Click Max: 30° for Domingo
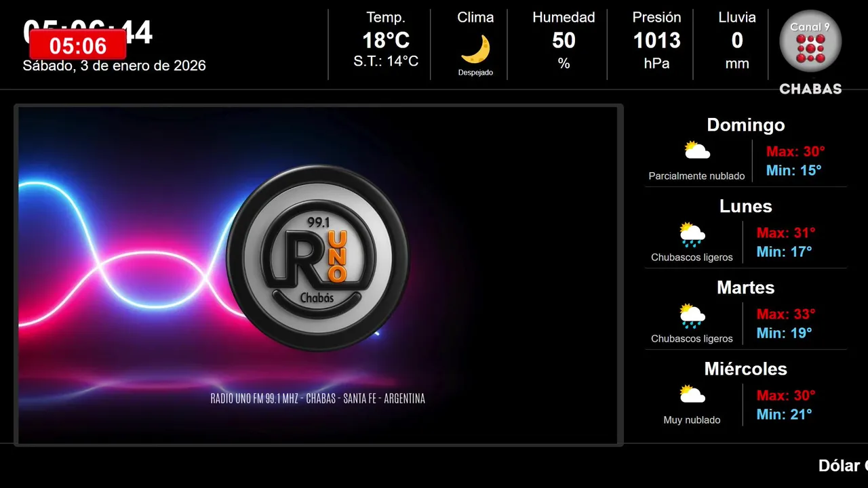The width and height of the screenshot is (868, 488). [795, 152]
